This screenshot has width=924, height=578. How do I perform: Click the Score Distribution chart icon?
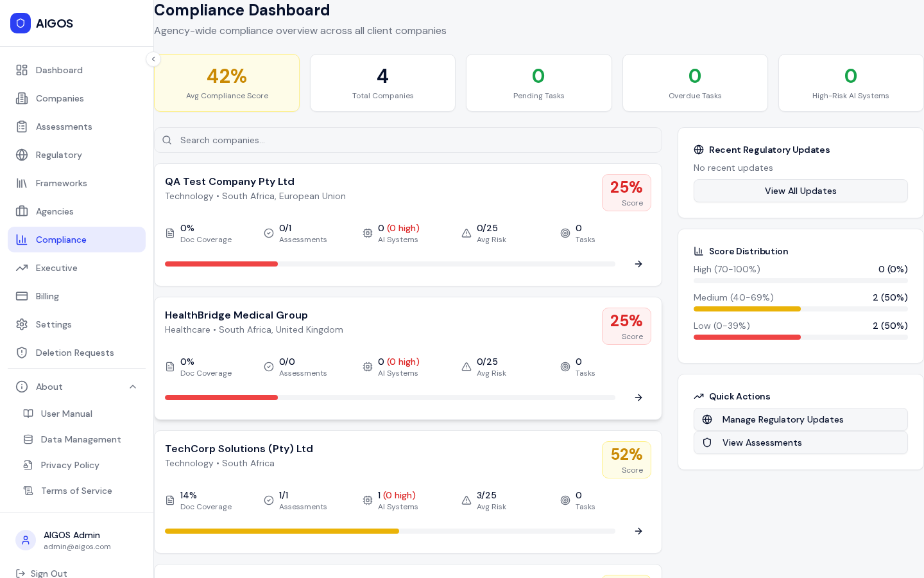699,251
